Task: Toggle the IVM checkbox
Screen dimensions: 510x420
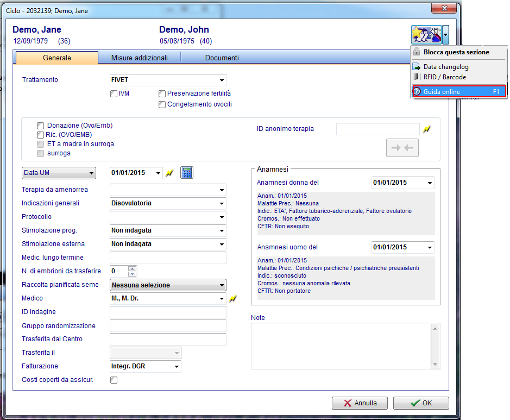Action: click(x=114, y=93)
